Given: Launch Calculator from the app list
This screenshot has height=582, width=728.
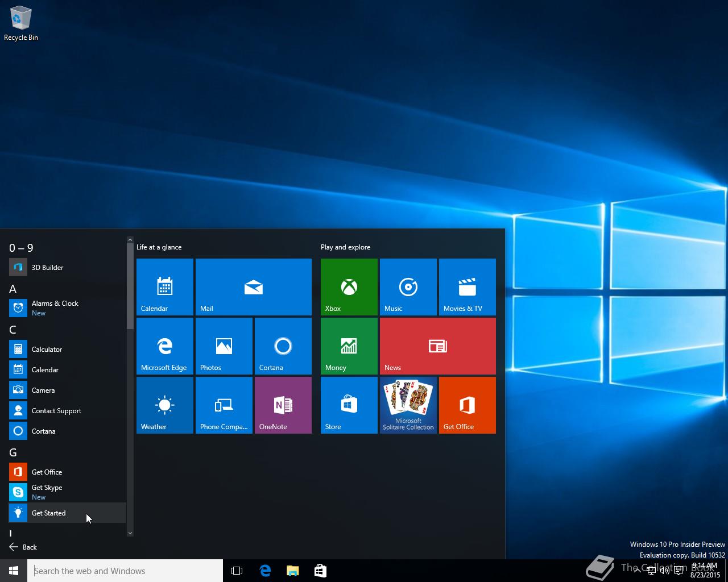Looking at the screenshot, I should click(x=67, y=349).
